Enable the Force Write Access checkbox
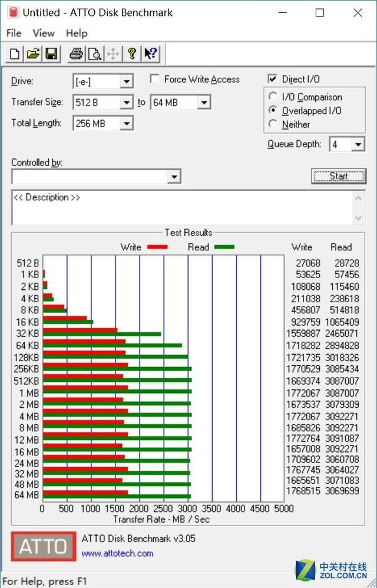 click(x=154, y=79)
